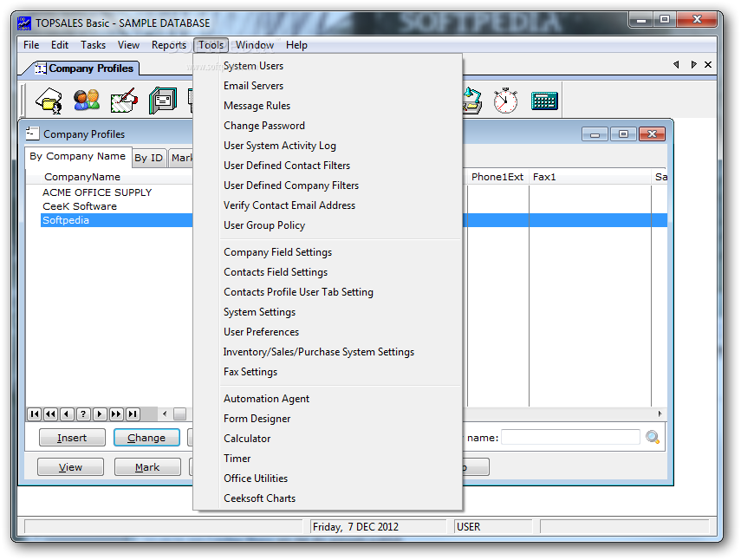Launch Automation Agent
Image resolution: width=741 pixels, height=560 pixels.
point(328,399)
